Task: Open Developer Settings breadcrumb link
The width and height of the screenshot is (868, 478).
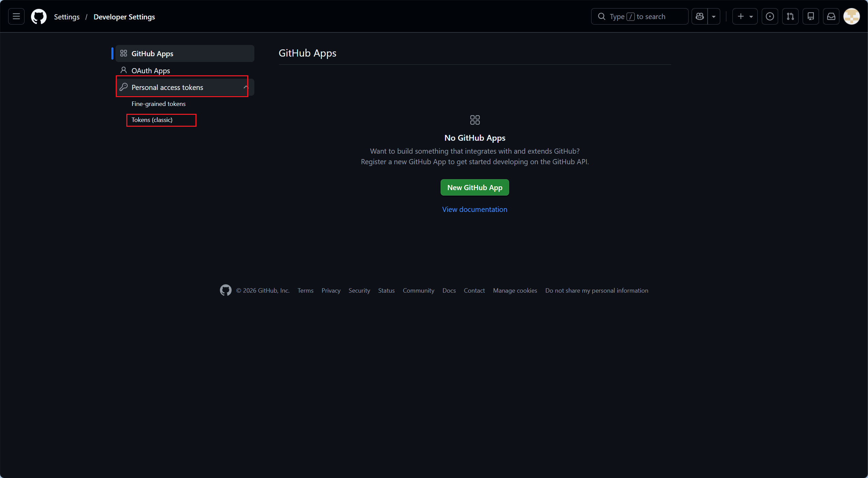Action: pyautogui.click(x=124, y=17)
